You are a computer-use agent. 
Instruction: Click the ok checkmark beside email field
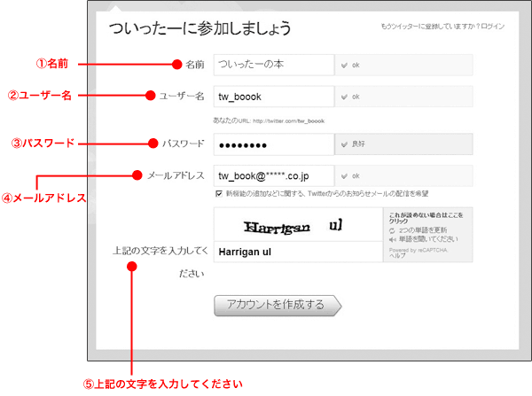pos(344,176)
